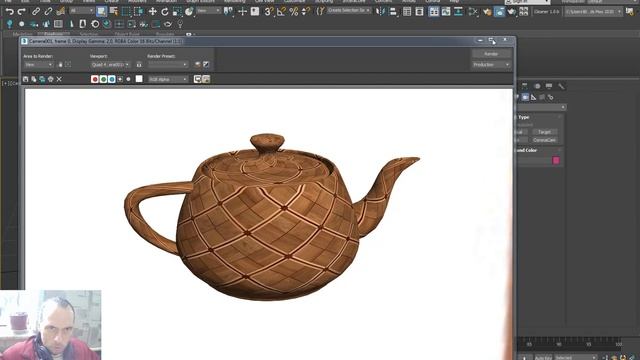The width and height of the screenshot is (640, 360).
Task: Activate the Select and Rotate tool
Action: click(165, 11)
